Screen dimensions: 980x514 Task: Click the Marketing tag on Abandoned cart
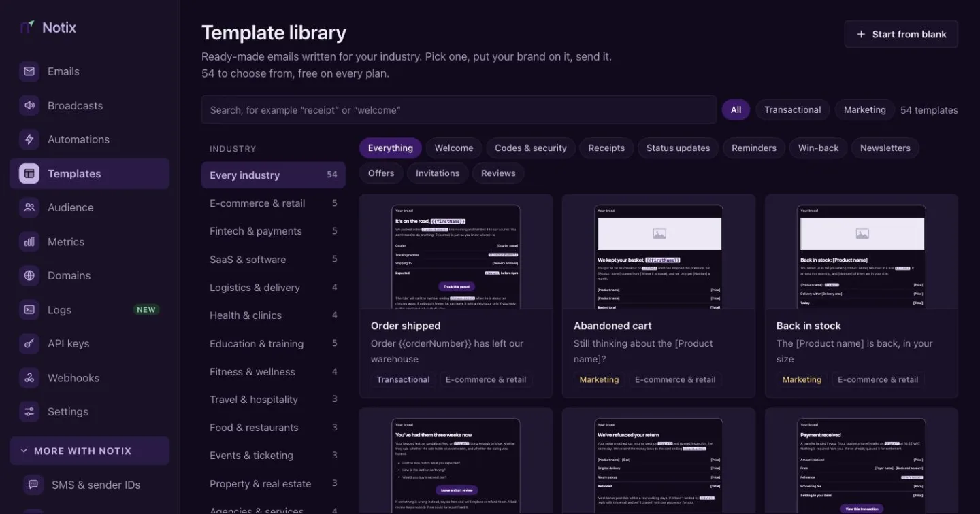[599, 379]
